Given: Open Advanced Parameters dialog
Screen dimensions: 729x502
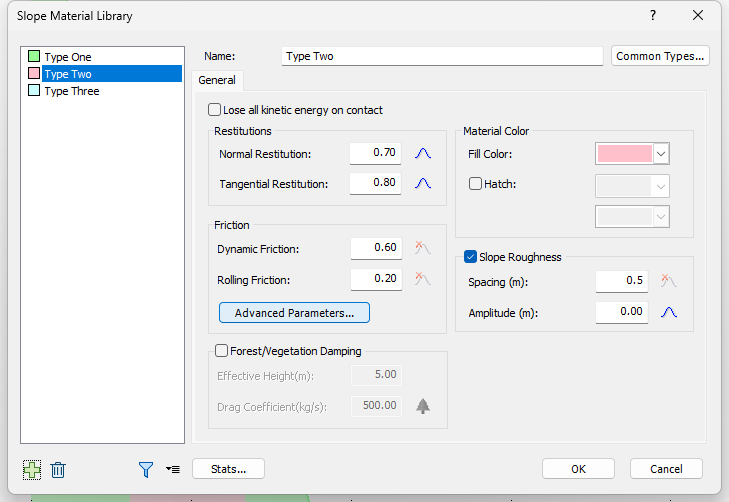Looking at the screenshot, I should [x=294, y=313].
